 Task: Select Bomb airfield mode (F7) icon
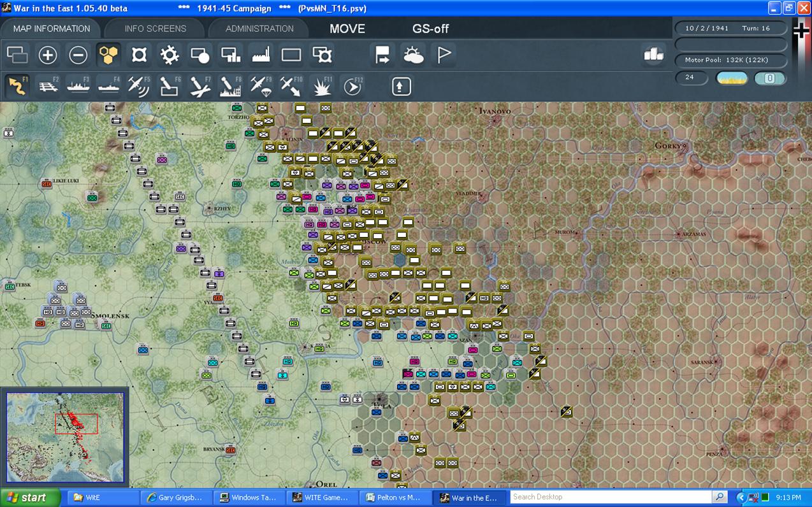(x=200, y=86)
